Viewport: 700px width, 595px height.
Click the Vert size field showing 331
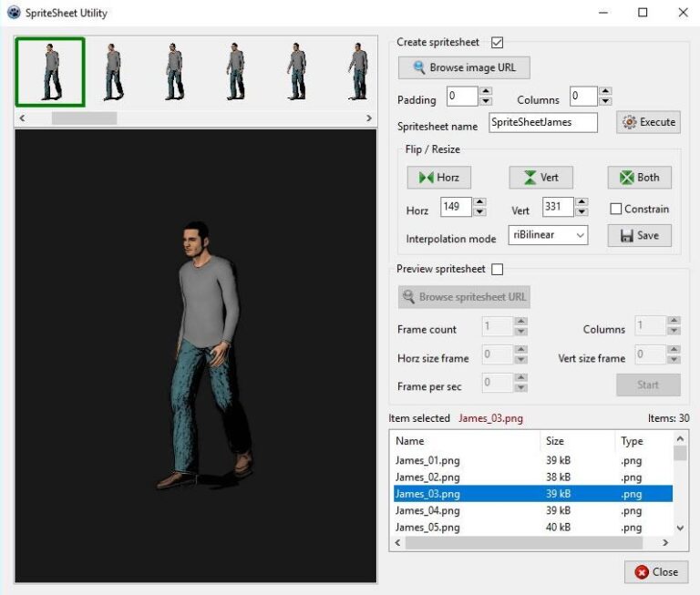(x=558, y=207)
